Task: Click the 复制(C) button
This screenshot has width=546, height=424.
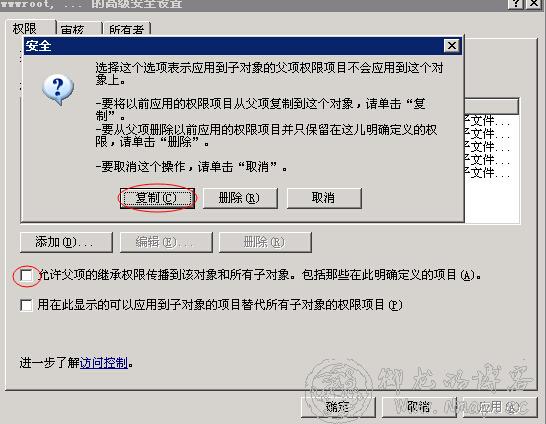Action: pyautogui.click(x=157, y=198)
